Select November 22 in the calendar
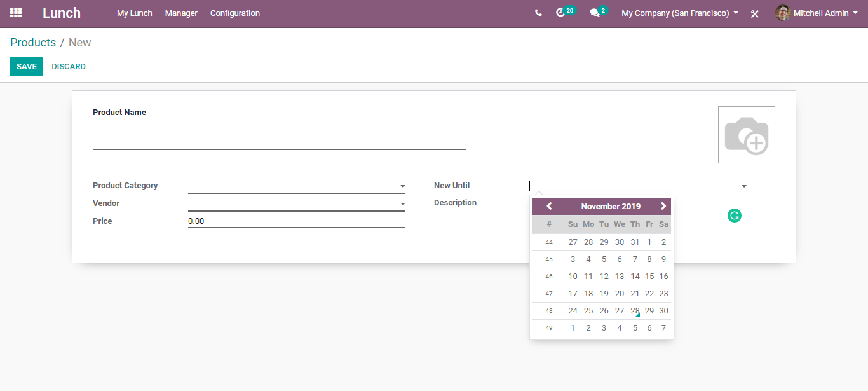Viewport: 868px width, 391px height. click(x=649, y=294)
